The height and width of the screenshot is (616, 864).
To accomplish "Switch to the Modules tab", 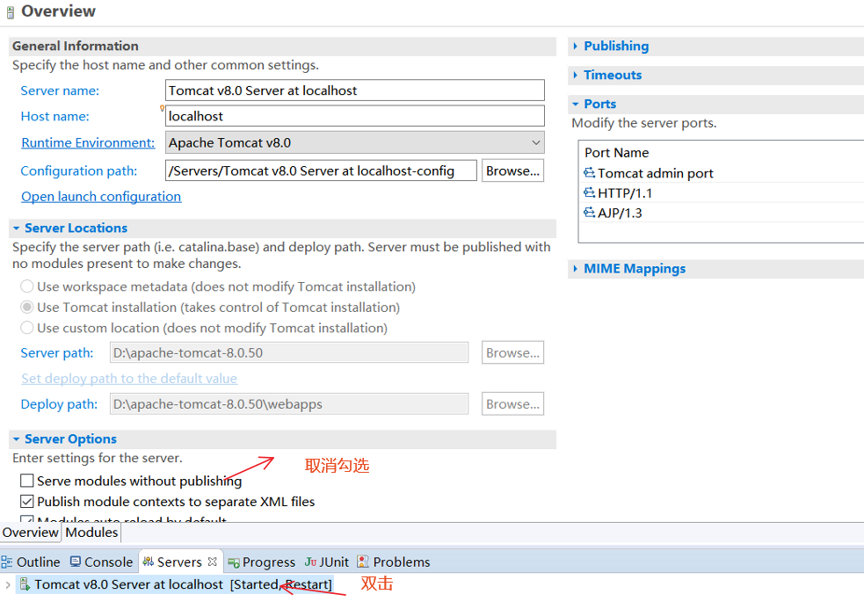I will pos(91,532).
